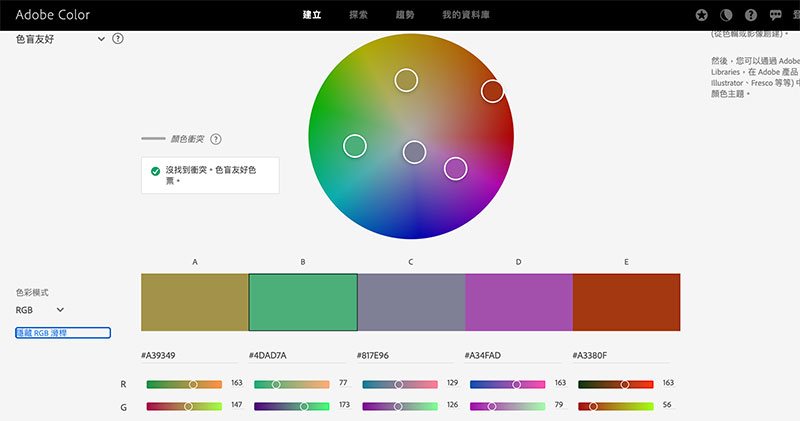Viewport: 800px width, 421px height.
Task: Click the help icon next to 顏色衝突
Action: pos(215,139)
